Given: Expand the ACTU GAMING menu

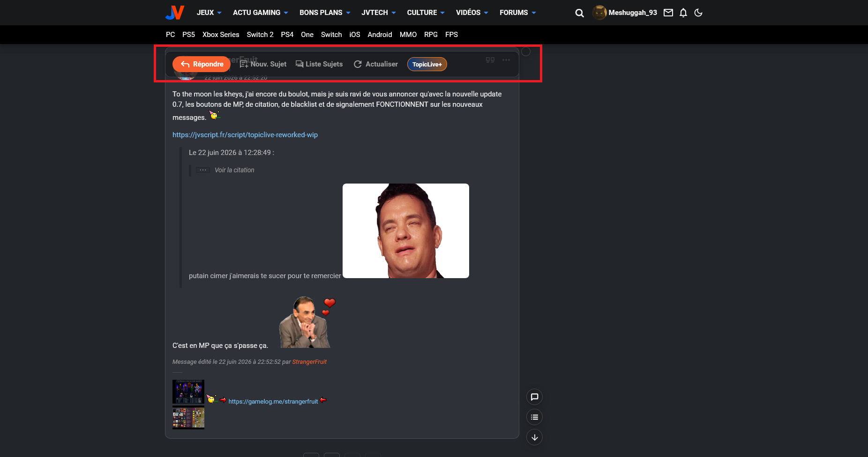Looking at the screenshot, I should click(261, 13).
